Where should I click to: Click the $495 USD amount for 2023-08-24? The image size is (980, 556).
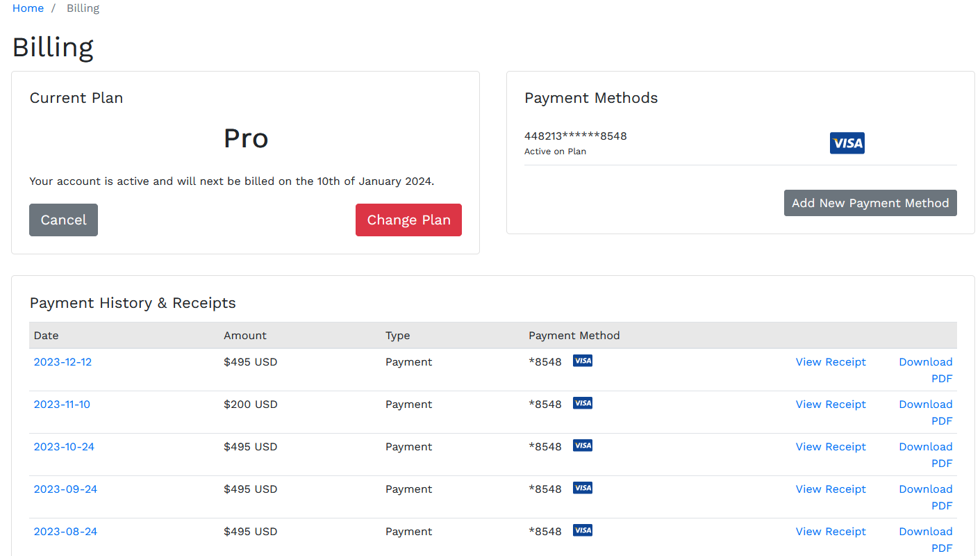click(250, 532)
